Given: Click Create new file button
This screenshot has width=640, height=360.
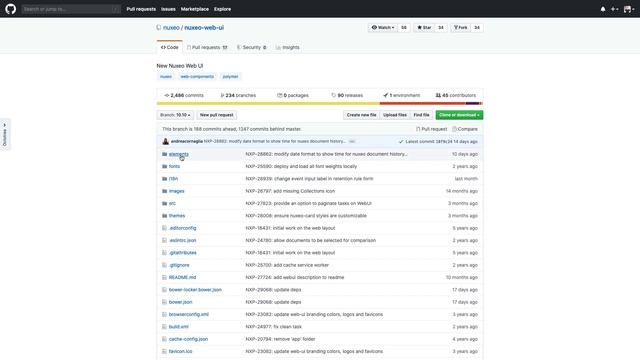Looking at the screenshot, I should pos(361,115).
